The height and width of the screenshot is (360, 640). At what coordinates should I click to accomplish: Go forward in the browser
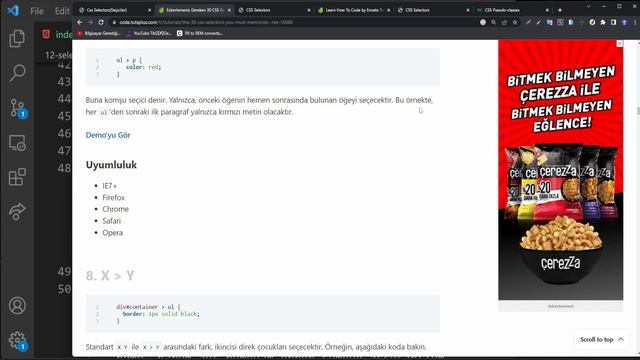[x=90, y=22]
